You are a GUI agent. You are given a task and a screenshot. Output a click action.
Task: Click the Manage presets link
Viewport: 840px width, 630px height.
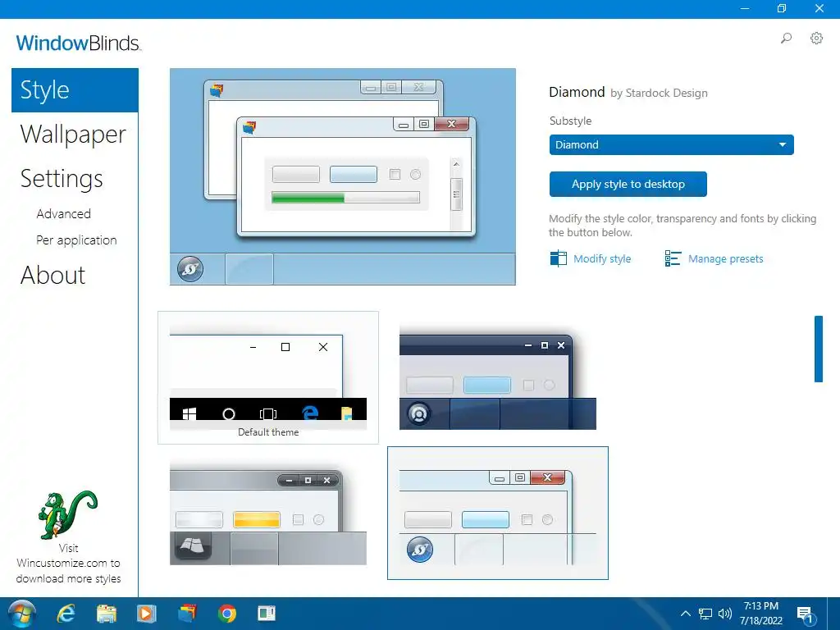(725, 258)
